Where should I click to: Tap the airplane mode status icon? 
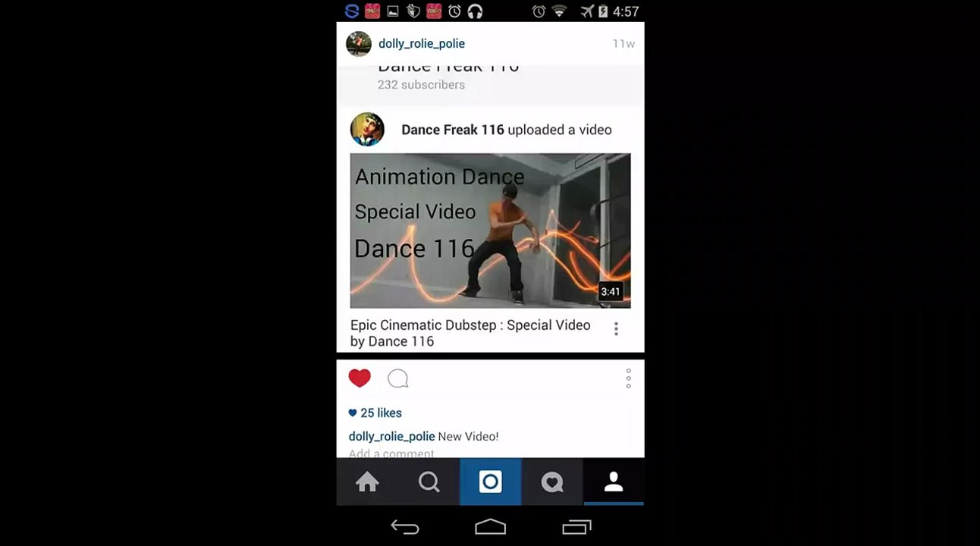587,11
